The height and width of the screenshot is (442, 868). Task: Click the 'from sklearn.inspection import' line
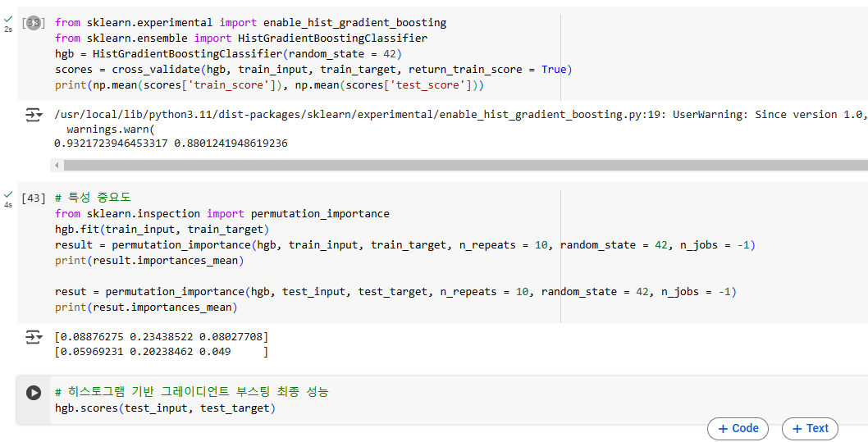(x=222, y=214)
